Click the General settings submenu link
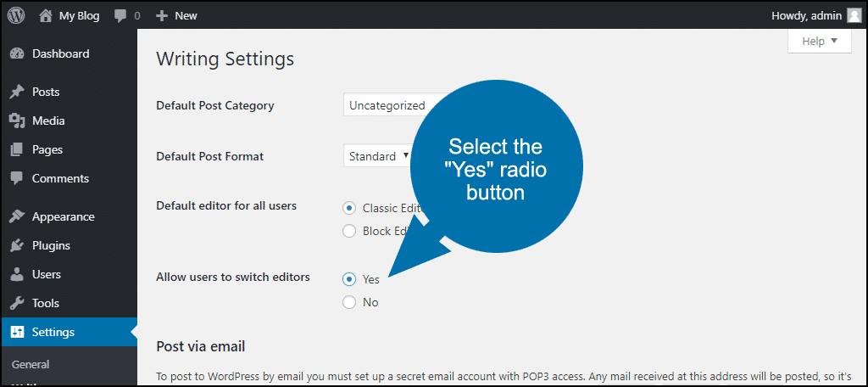The width and height of the screenshot is (868, 387). (31, 364)
